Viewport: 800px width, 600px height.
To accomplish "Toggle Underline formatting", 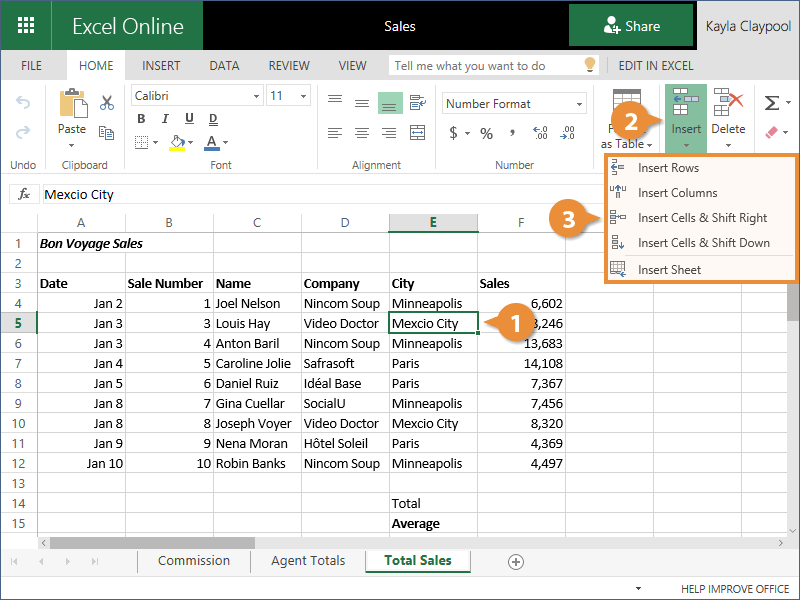I will click(x=187, y=119).
